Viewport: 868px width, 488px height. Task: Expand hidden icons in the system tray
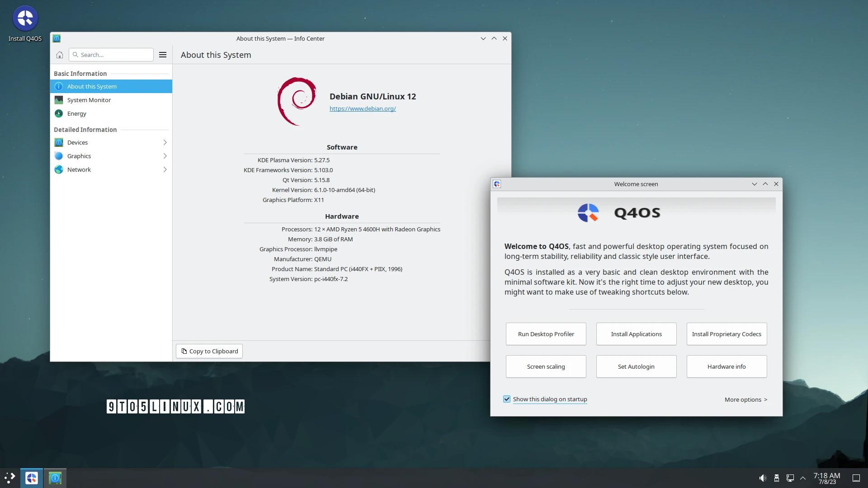(803, 478)
